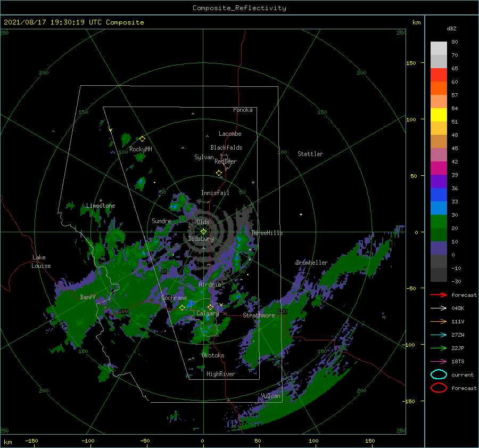The height and width of the screenshot is (448, 479).
Task: Pick the cyan 27ZW arrow legend icon
Action: point(439,335)
